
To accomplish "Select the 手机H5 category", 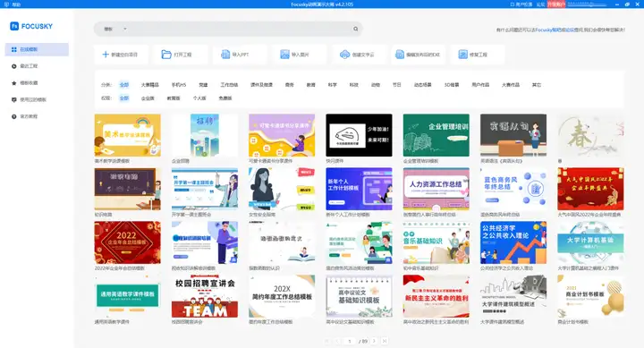I will coord(179,85).
